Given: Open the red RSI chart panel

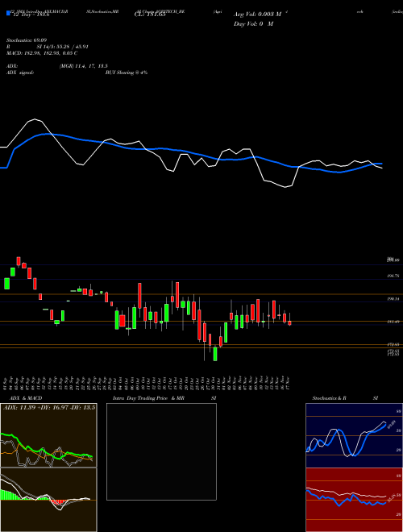Looking at the screenshot, I should coord(354,500).
